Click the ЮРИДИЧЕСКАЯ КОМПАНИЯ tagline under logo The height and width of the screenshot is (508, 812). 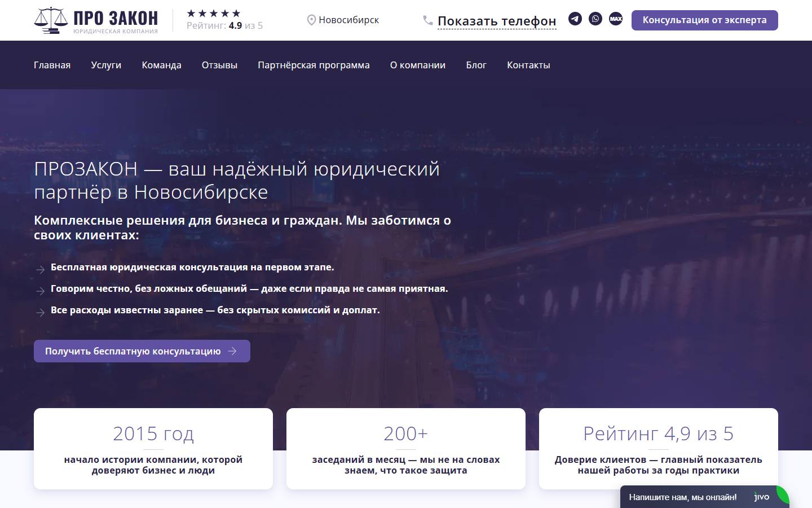(x=116, y=32)
